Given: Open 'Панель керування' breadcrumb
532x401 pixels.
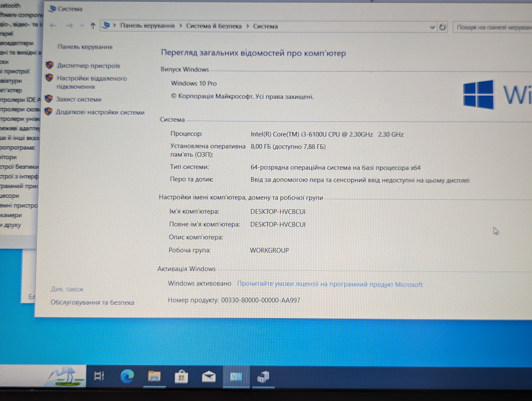Looking at the screenshot, I should [x=147, y=26].
